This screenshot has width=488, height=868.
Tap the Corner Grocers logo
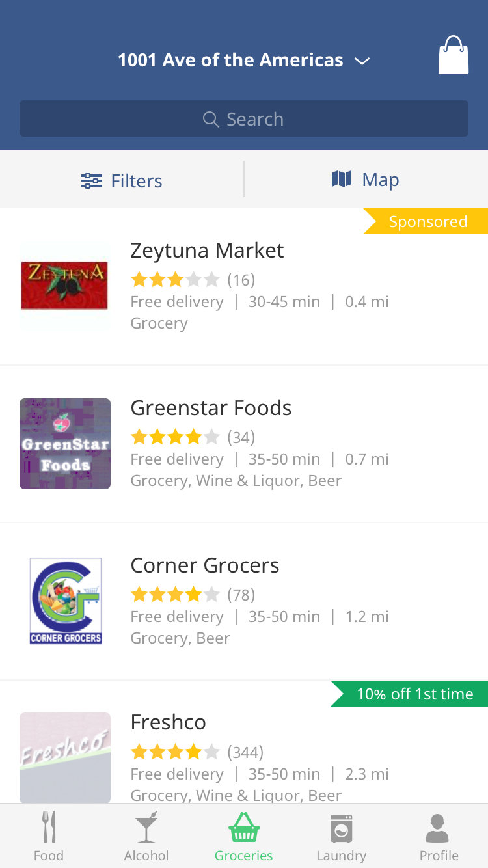click(x=66, y=601)
